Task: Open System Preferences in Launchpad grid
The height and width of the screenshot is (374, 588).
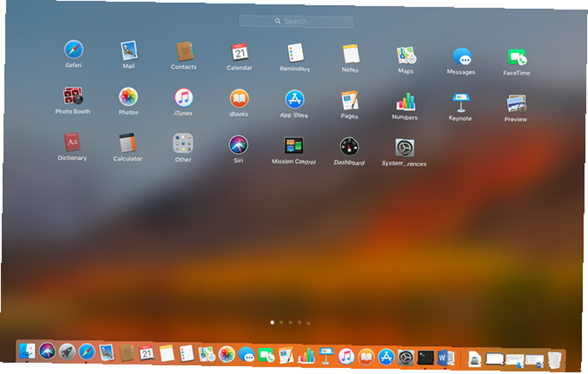Action: (405, 148)
